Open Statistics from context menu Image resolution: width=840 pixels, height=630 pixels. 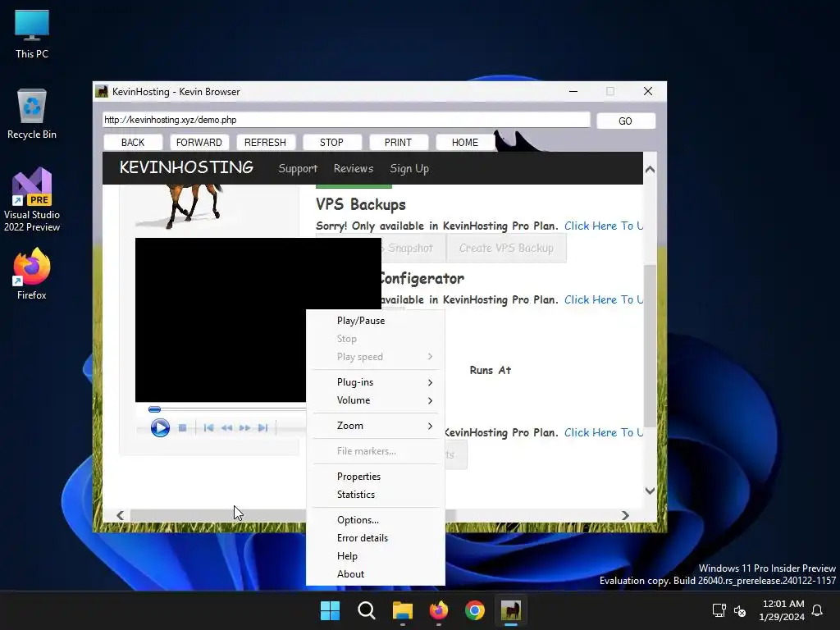(376, 495)
